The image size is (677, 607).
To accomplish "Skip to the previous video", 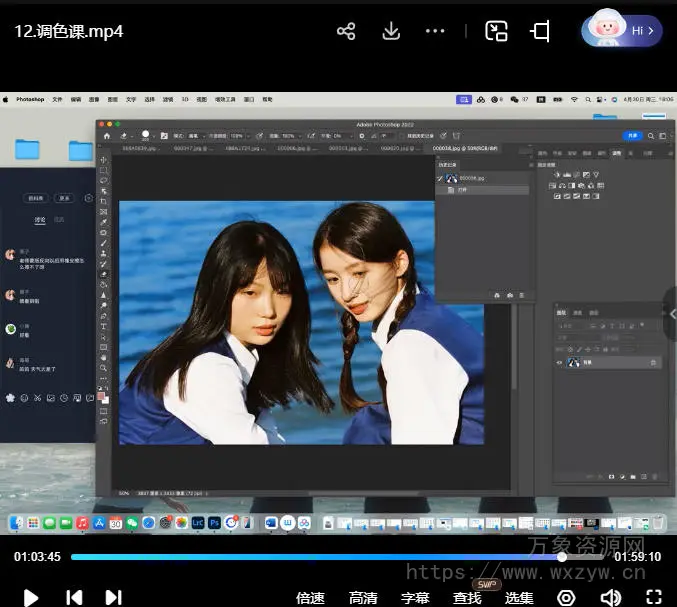I will 74,597.
